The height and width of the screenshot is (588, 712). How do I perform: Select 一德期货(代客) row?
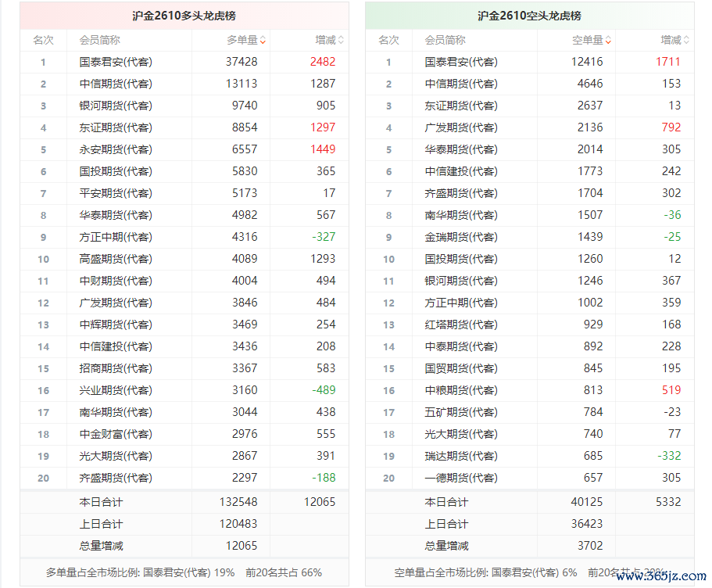(x=530, y=478)
